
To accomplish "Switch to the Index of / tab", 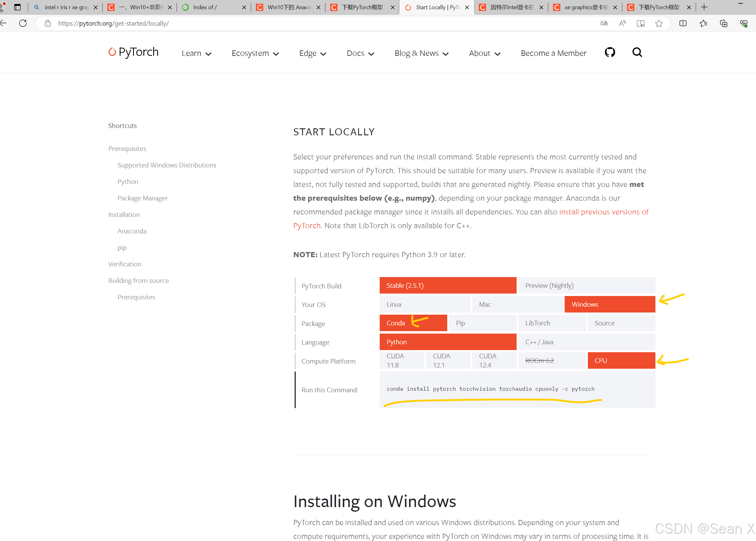I will 213,7.
